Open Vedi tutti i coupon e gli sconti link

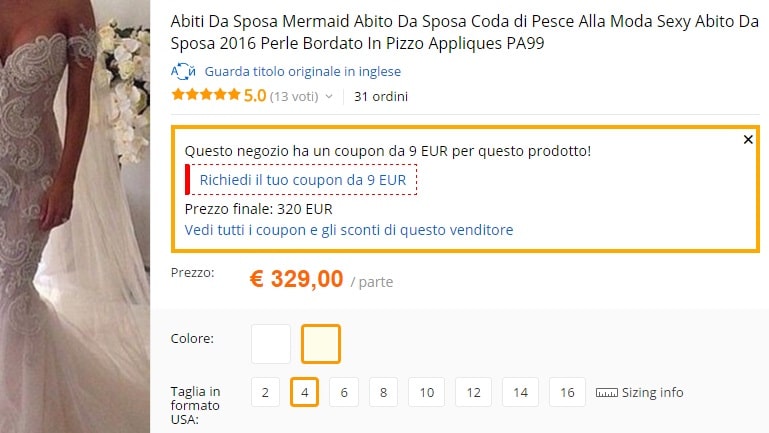click(x=349, y=230)
